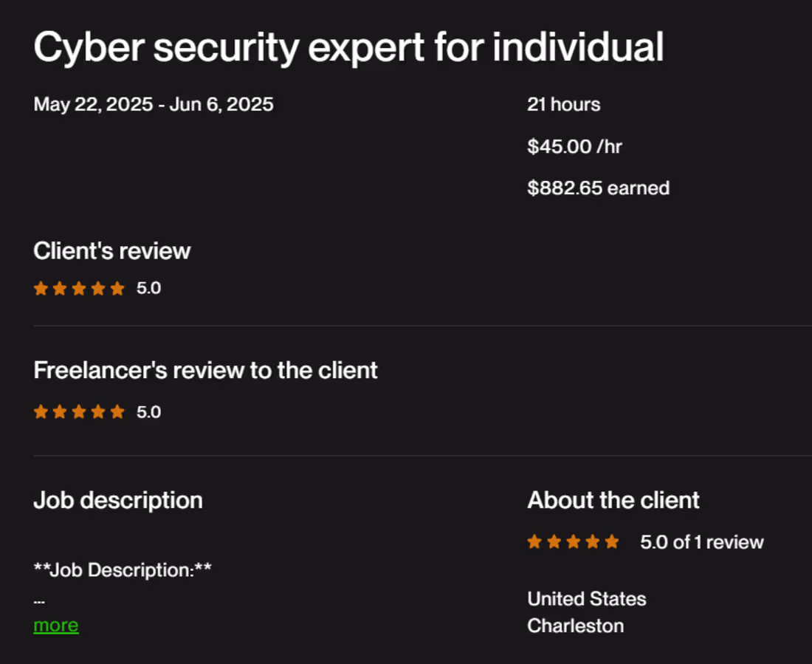
Task: Click the '$882.65 earned' amount
Action: (598, 188)
